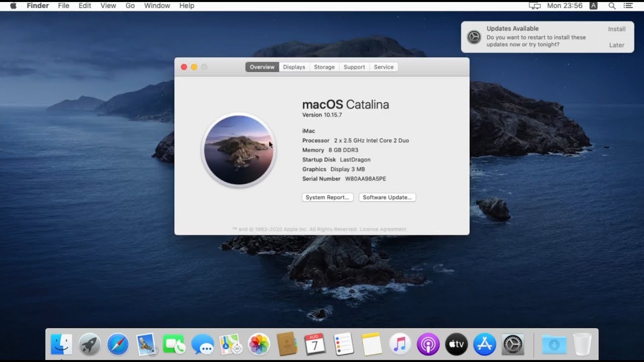Open Apple TV app in Dock
This screenshot has width=644, height=362.
point(456,344)
